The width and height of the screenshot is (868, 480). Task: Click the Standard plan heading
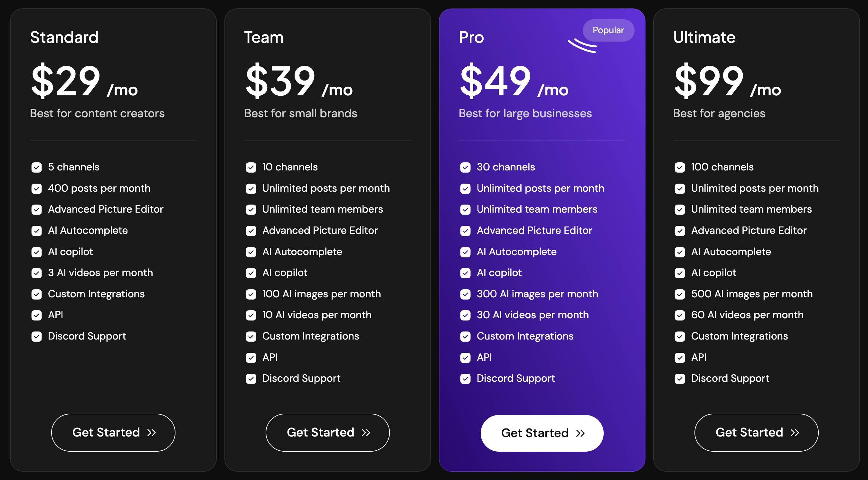[x=64, y=37]
